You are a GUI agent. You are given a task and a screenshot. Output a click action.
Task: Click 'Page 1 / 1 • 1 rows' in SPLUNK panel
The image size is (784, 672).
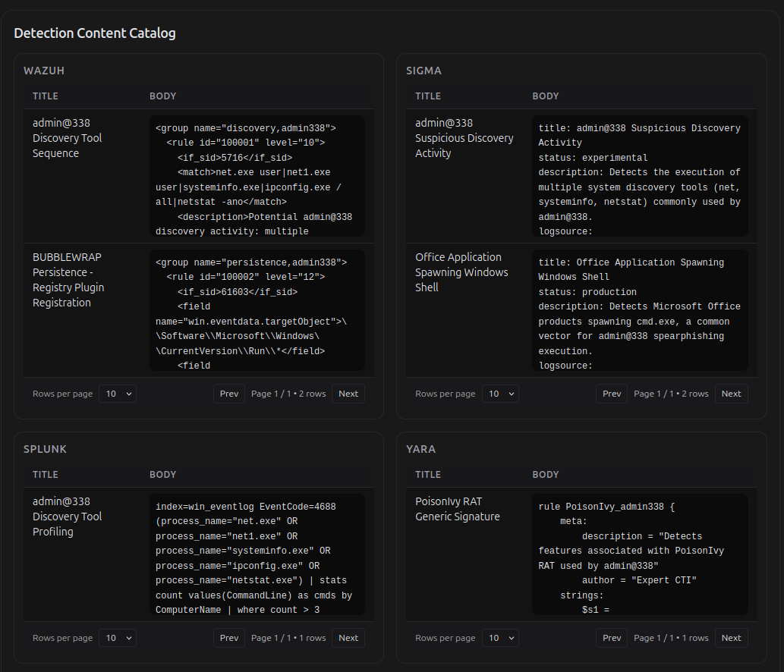(288, 638)
